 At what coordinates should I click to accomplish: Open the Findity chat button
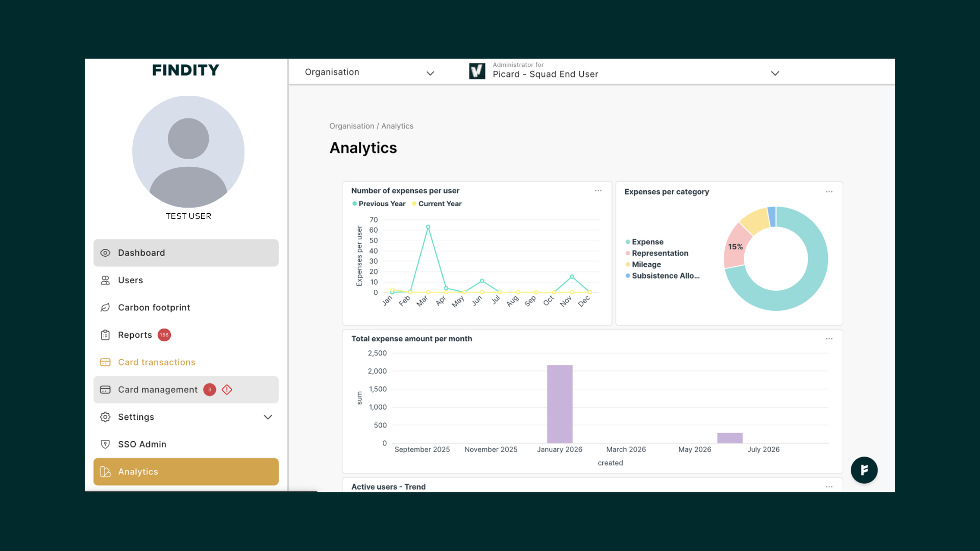point(864,470)
